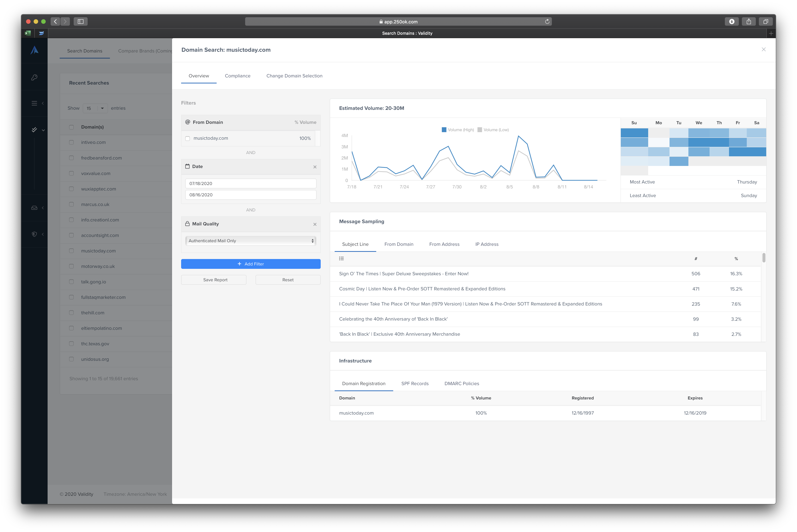The width and height of the screenshot is (797, 532).
Task: Click the Add Filter button
Action: pos(250,264)
